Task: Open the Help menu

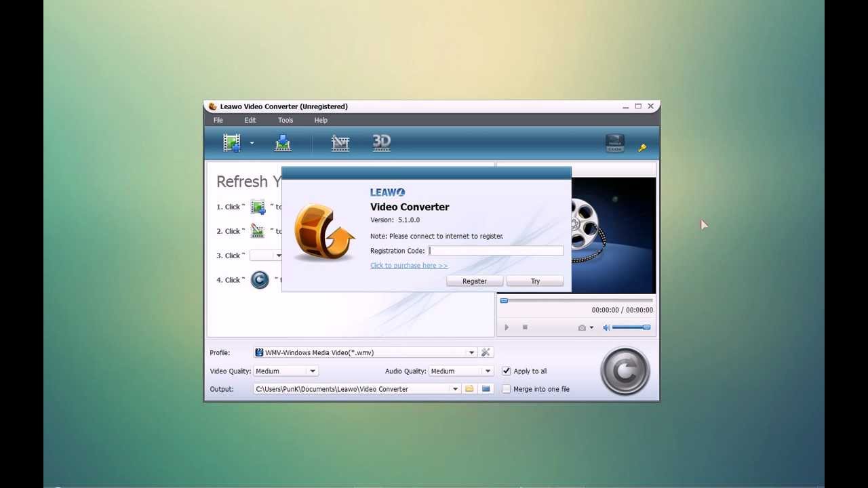Action: pos(321,120)
